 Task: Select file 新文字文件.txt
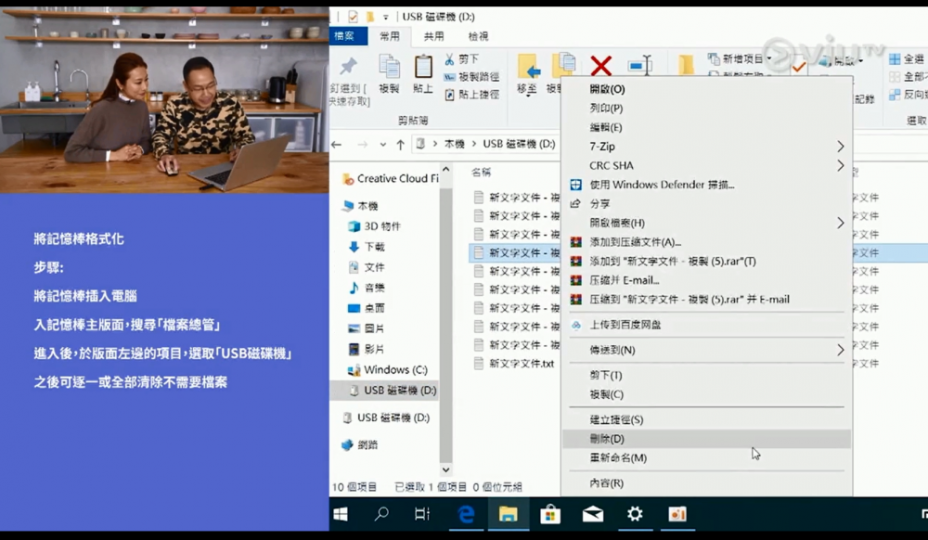point(514,364)
